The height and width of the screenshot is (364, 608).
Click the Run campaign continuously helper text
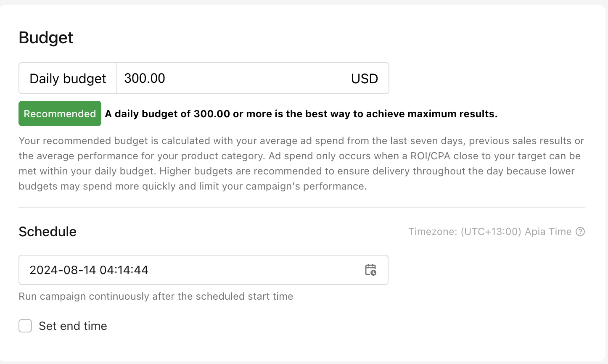click(156, 296)
